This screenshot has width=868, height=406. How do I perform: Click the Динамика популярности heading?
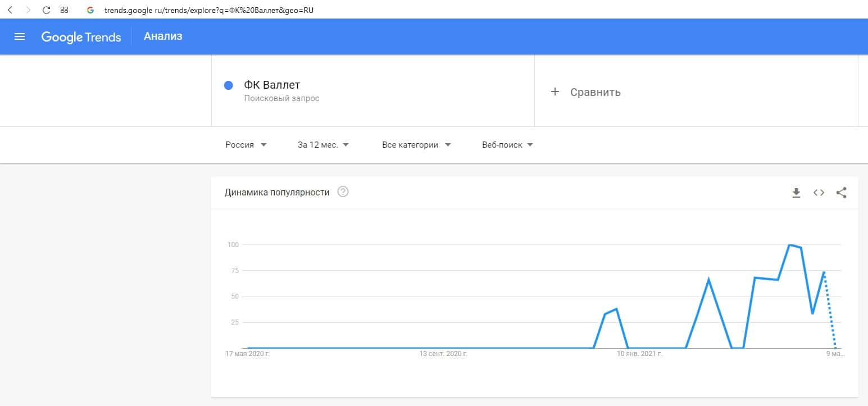[x=277, y=192]
